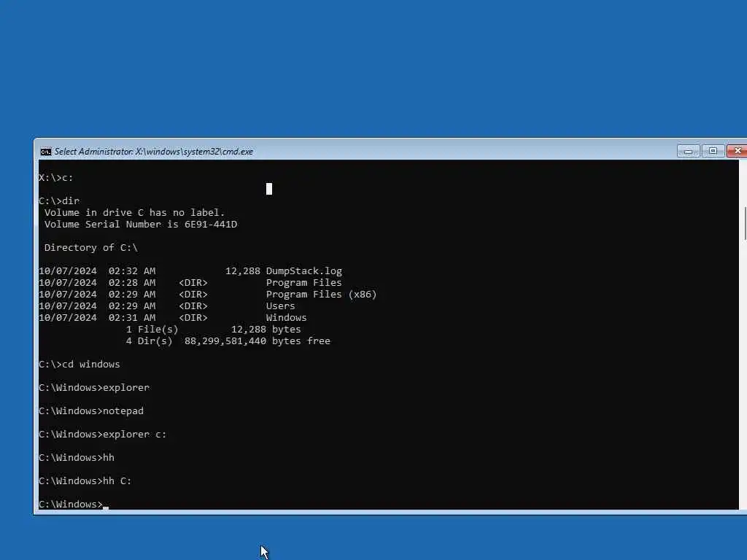Click the 'cd windows' command line
This screenshot has height=560, width=747.
tap(79, 365)
